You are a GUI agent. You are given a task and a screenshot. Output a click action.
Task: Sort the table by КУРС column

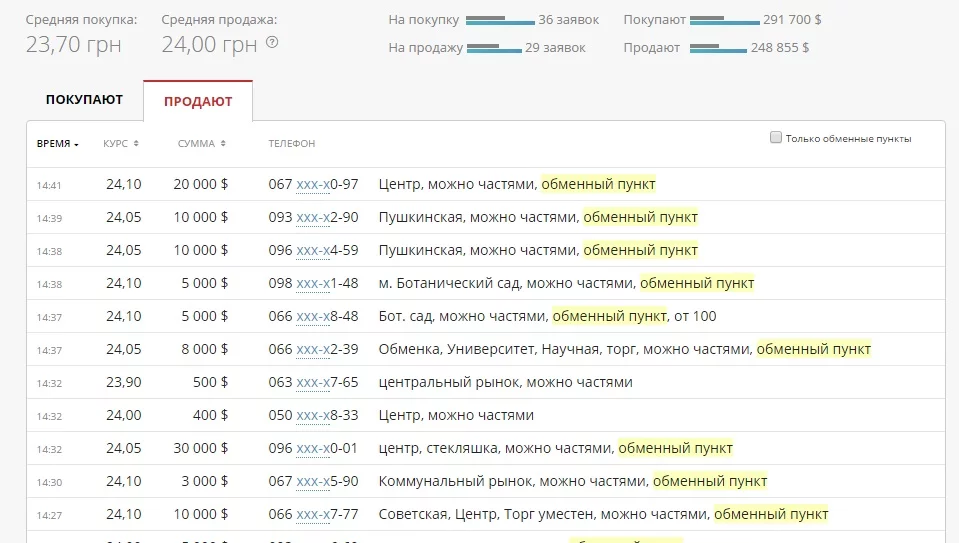tap(120, 144)
